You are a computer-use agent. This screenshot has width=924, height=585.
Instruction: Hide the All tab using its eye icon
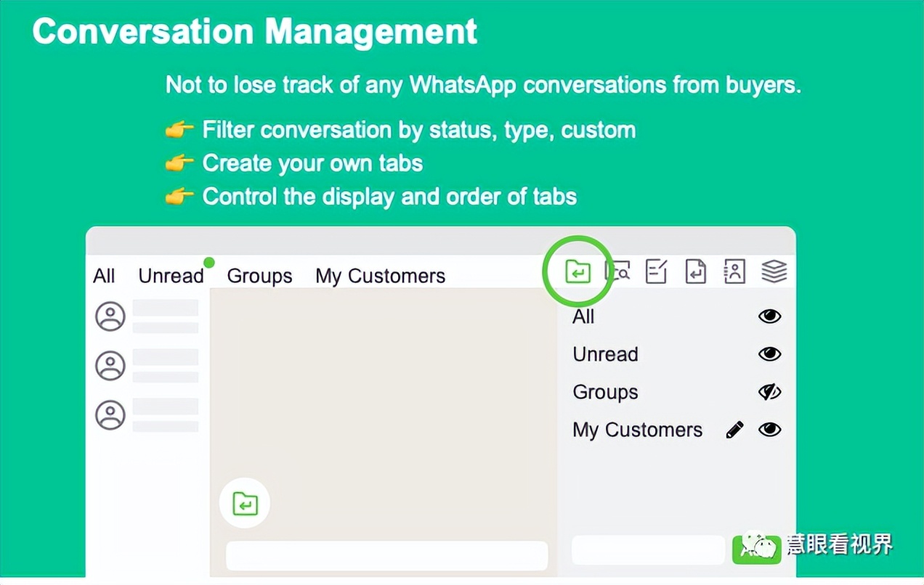(769, 316)
